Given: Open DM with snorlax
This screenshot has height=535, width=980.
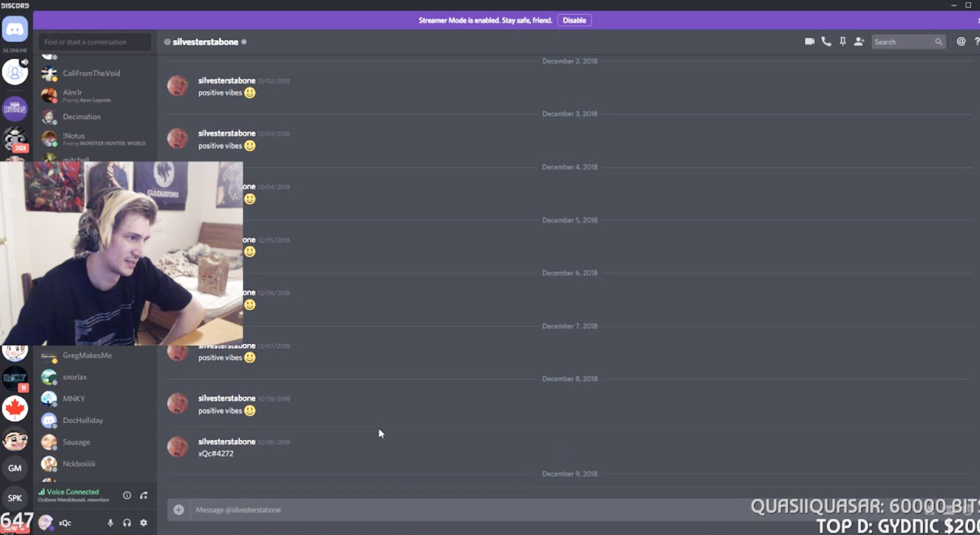Looking at the screenshot, I should pyautogui.click(x=96, y=377).
